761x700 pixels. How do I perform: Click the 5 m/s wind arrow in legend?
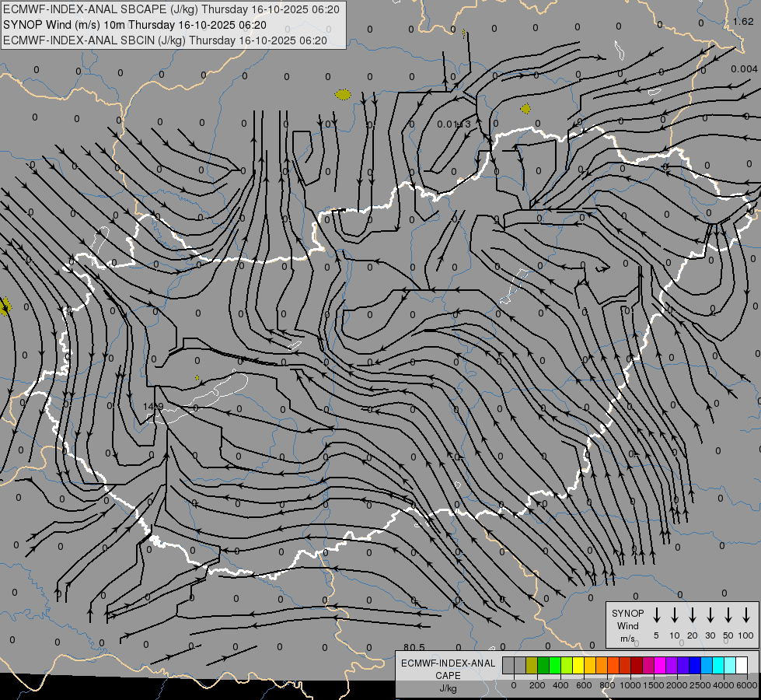point(656,615)
